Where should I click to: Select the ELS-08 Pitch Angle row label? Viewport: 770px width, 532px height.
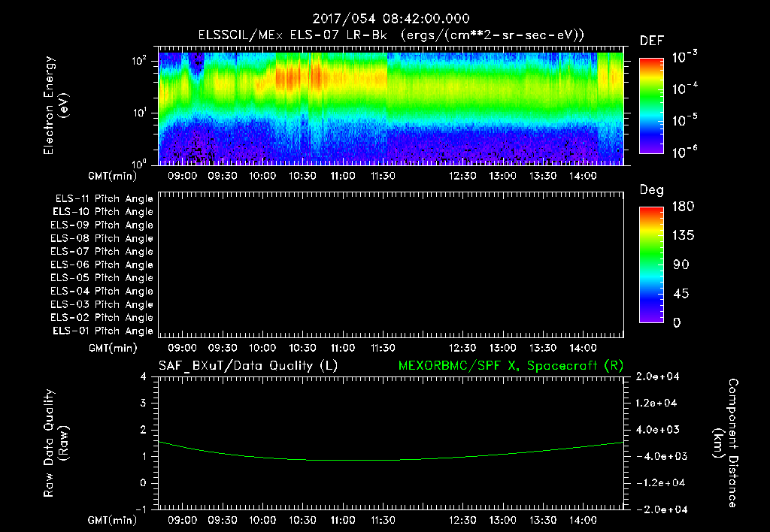point(102,238)
